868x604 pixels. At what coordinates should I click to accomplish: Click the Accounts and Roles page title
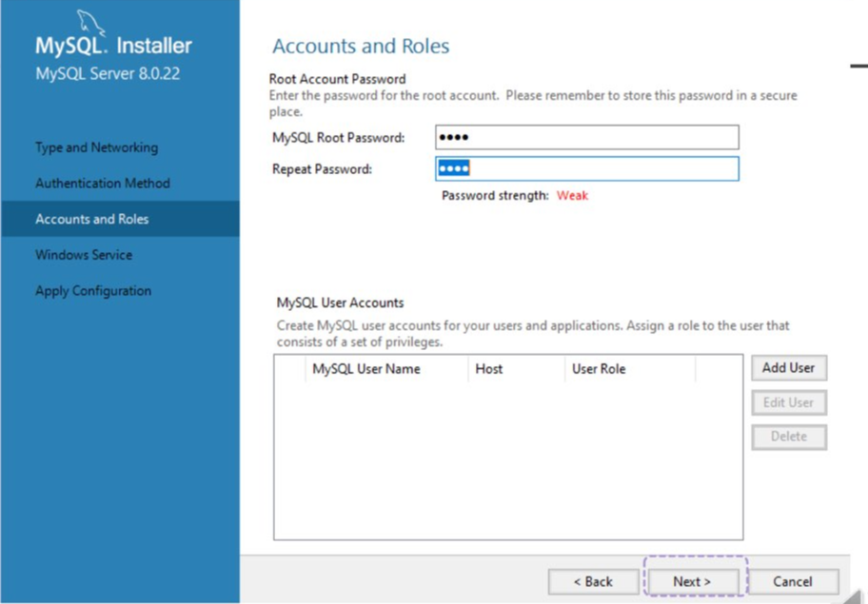click(361, 46)
